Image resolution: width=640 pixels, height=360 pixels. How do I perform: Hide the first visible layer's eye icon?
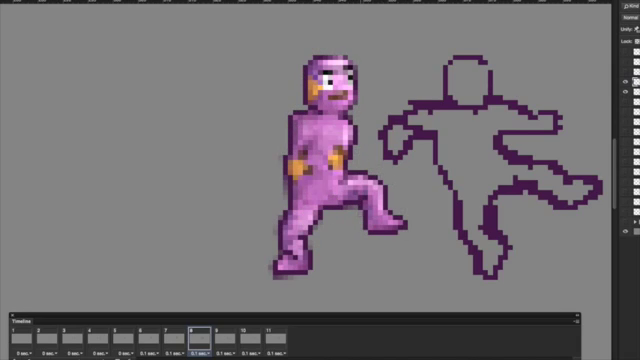coord(625,82)
